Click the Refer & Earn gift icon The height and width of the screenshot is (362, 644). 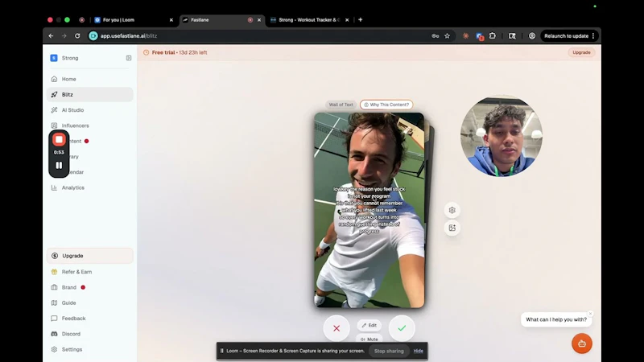pyautogui.click(x=54, y=272)
